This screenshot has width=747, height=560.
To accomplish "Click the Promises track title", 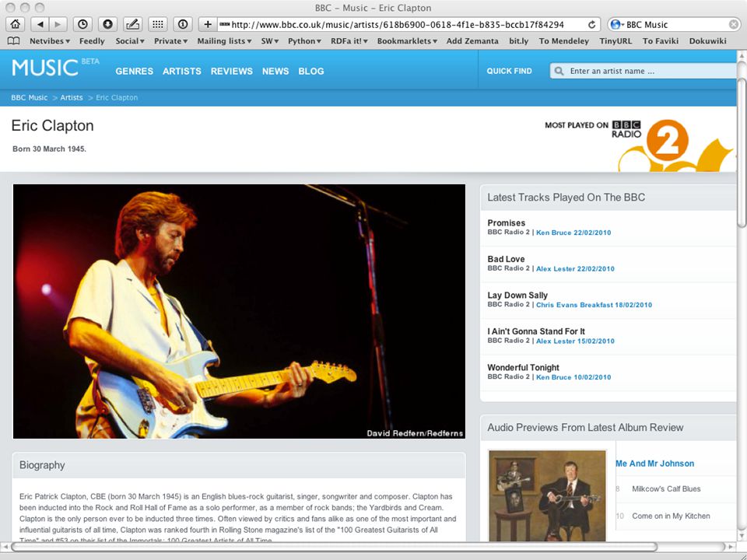I will coord(507,223).
